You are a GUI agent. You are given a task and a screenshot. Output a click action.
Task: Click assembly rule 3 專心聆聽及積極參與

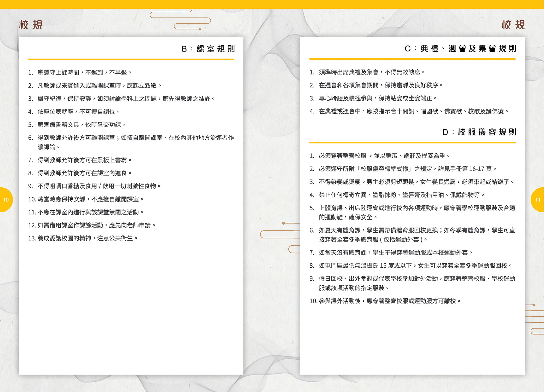(x=378, y=98)
